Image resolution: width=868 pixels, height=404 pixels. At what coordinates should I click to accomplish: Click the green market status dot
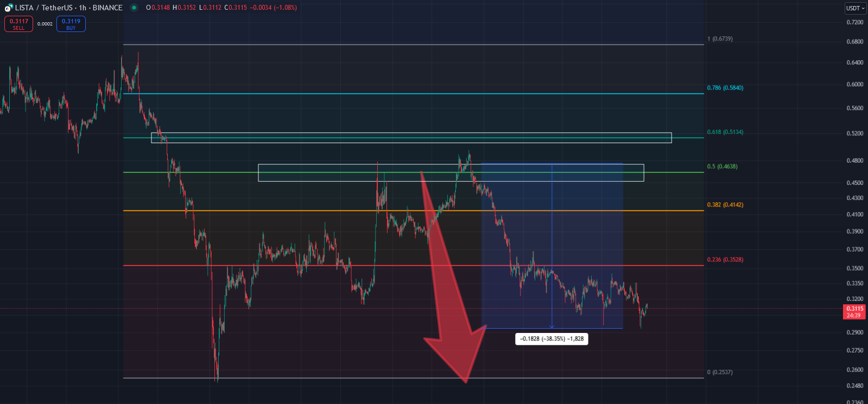click(134, 8)
